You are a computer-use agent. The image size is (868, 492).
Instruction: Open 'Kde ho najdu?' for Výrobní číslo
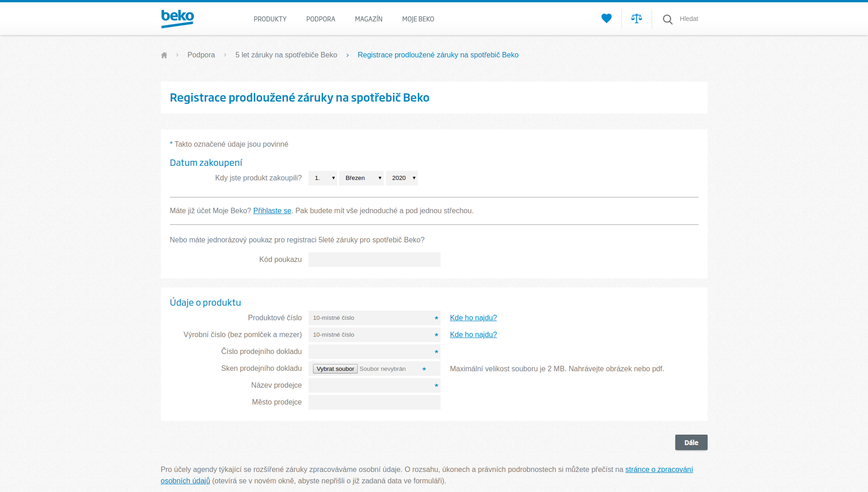tap(473, 334)
